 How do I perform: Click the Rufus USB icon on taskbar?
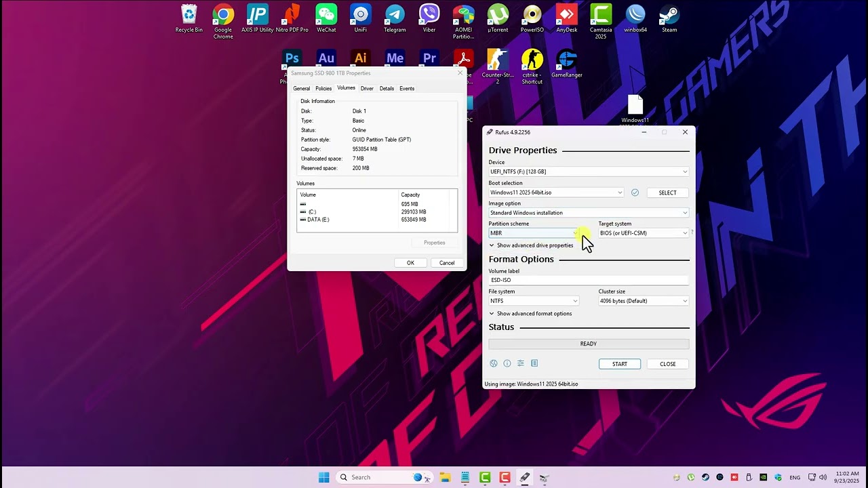tap(524, 477)
